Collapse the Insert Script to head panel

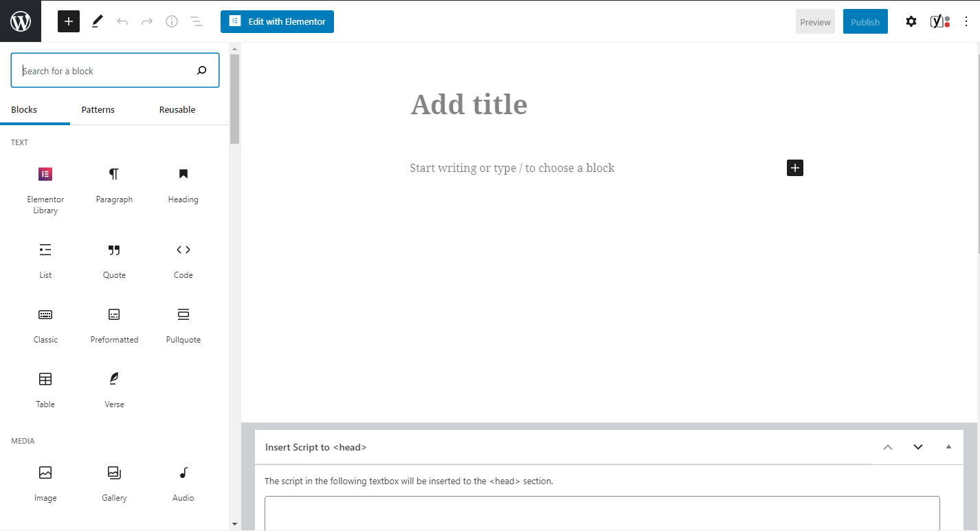(948, 447)
